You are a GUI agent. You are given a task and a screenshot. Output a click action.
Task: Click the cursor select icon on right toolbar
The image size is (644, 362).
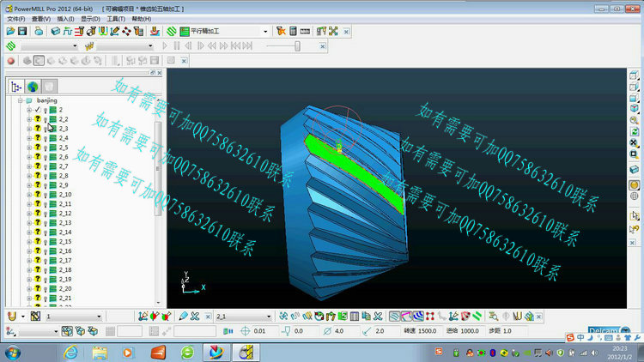635,216
